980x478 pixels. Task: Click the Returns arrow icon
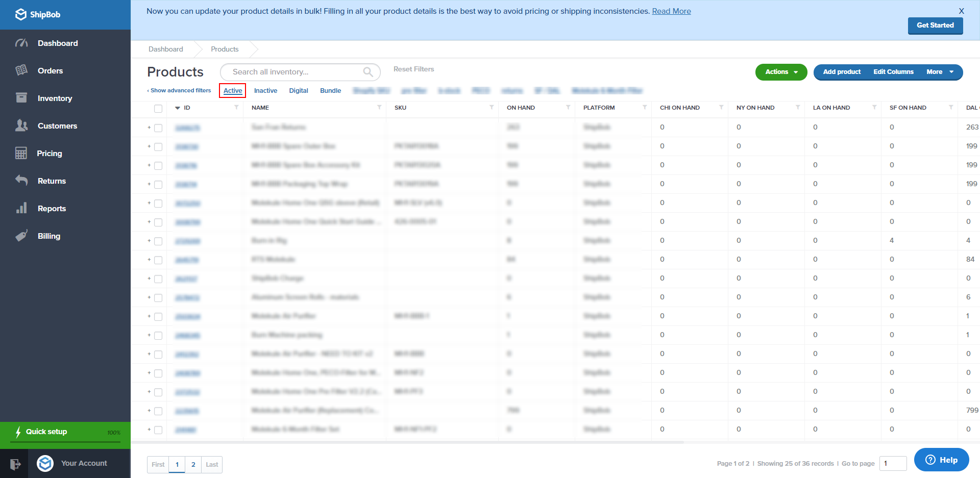[x=21, y=181]
